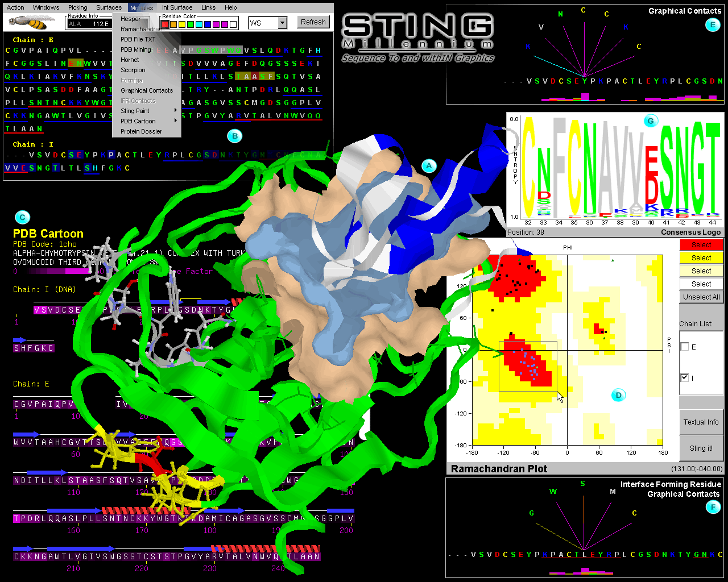Close the open Modules menu
Viewport: 728px width, 582px height.
click(142, 7)
